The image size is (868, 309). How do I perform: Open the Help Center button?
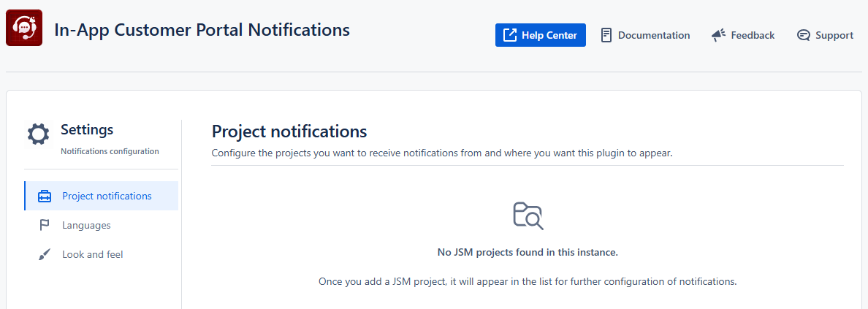point(540,35)
